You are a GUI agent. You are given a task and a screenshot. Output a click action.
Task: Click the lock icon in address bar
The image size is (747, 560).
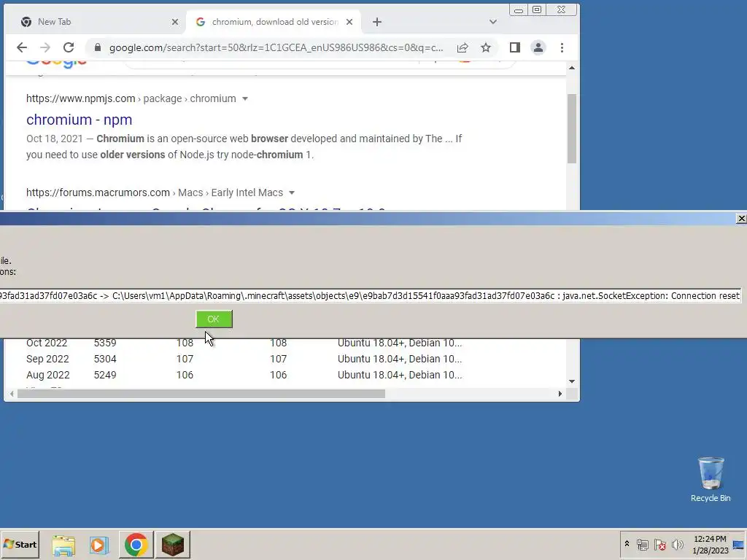(98, 47)
